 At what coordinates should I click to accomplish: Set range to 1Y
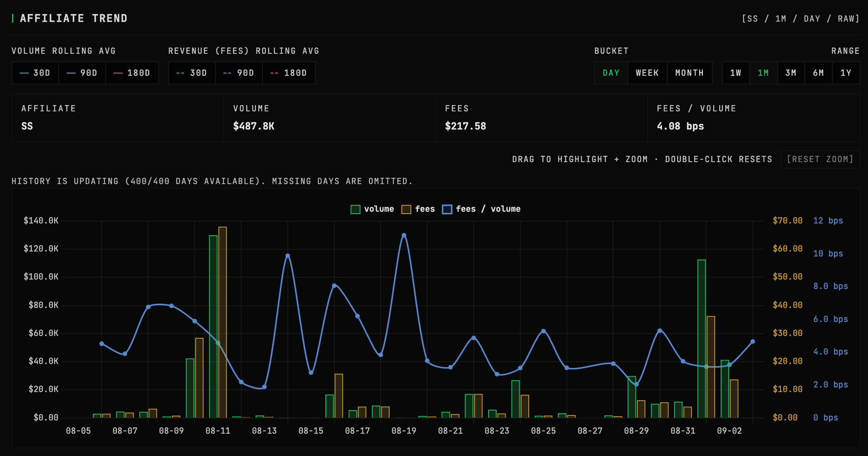[846, 73]
